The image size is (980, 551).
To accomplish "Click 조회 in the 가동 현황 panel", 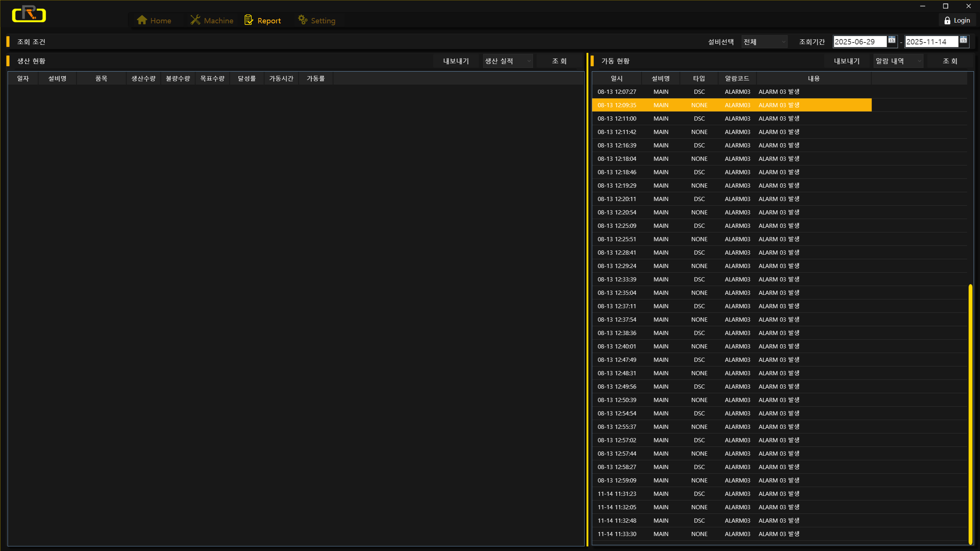I will 950,61.
